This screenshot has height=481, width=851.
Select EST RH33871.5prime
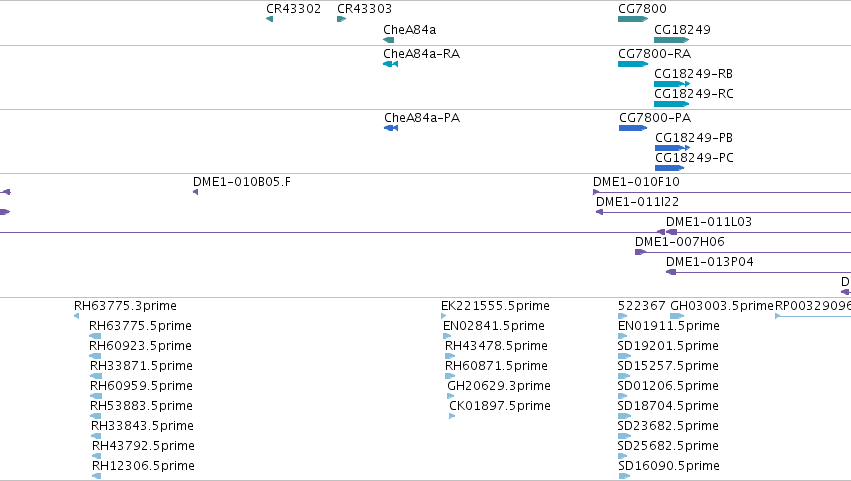click(141, 366)
